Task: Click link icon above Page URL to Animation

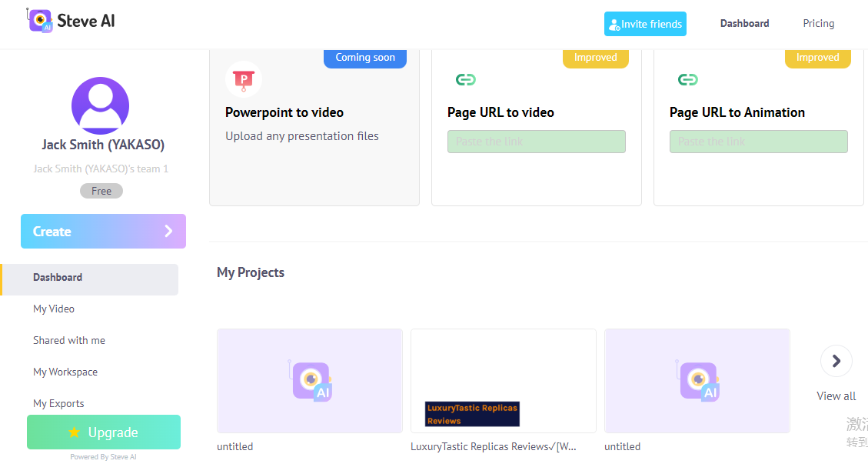Action: (687, 80)
